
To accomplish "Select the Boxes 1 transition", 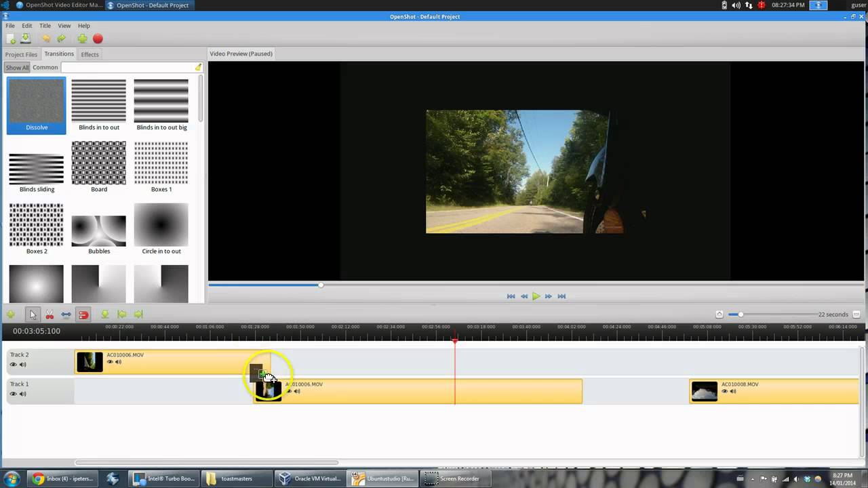I will click(161, 167).
